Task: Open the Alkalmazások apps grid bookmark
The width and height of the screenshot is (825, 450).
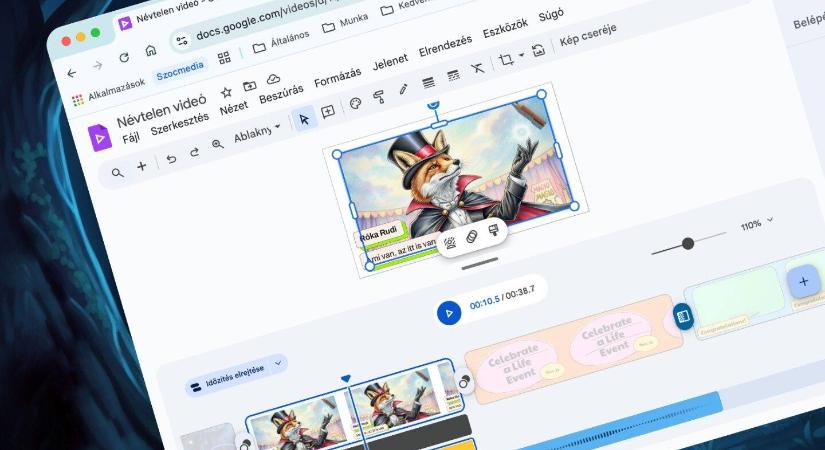Action: click(108, 92)
